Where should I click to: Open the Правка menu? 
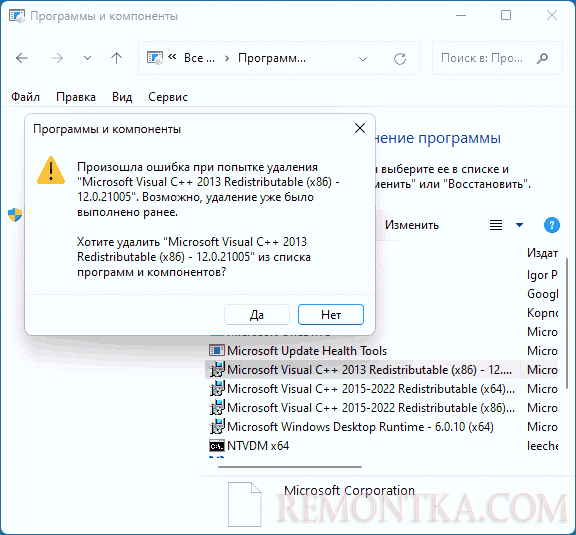coord(76,97)
